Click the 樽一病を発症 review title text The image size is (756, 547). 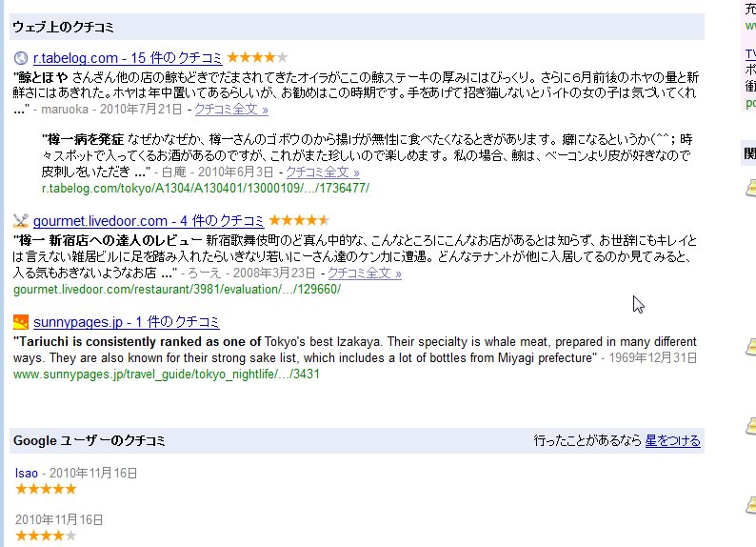click(83, 140)
